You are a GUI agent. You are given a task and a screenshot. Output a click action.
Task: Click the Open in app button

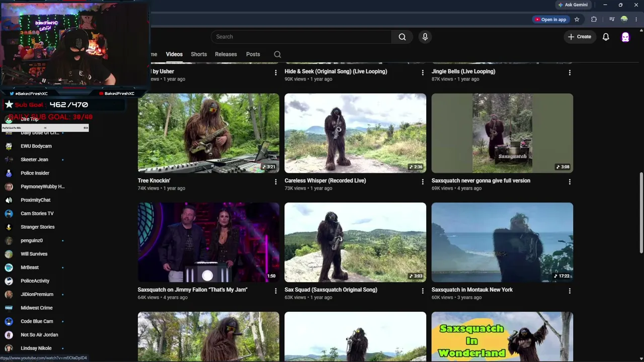[550, 20]
